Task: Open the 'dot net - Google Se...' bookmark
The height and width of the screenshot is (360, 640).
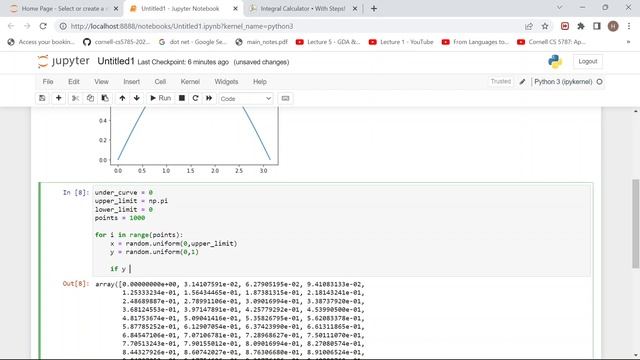Action: point(193,42)
